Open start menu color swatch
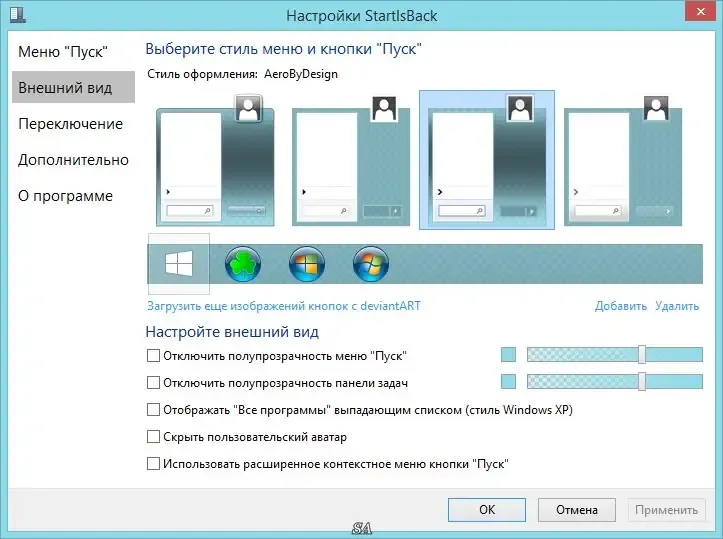The height and width of the screenshot is (539, 723). [508, 355]
